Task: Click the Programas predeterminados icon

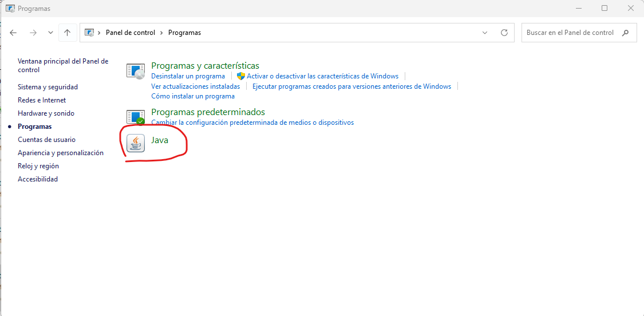Action: [x=136, y=117]
